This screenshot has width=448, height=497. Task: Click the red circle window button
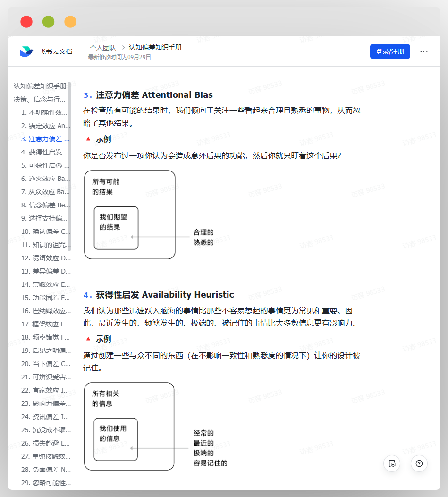point(26,22)
